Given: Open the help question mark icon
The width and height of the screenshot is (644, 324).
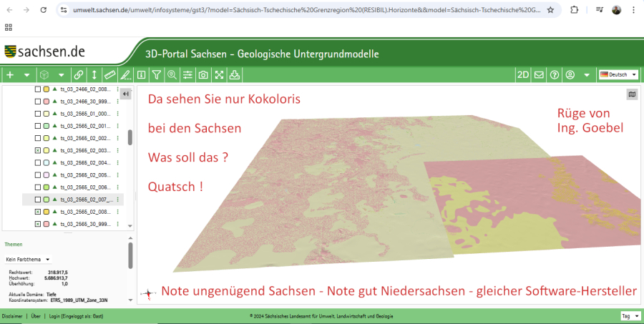Looking at the screenshot, I should point(554,74).
